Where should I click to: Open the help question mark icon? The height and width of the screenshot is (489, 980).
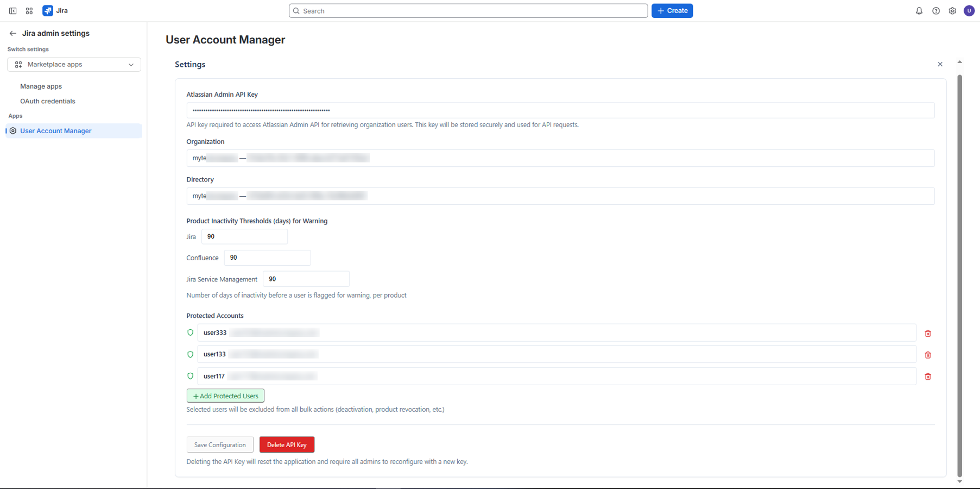tap(936, 11)
